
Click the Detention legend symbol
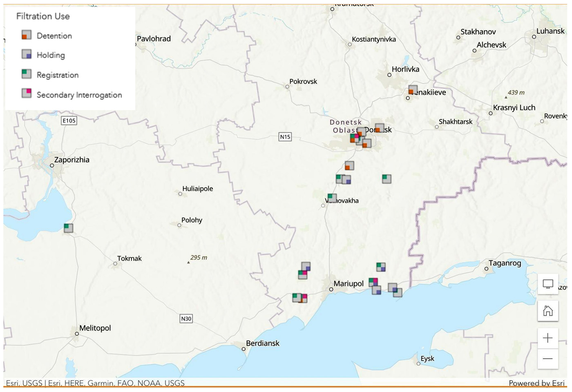[x=27, y=35]
